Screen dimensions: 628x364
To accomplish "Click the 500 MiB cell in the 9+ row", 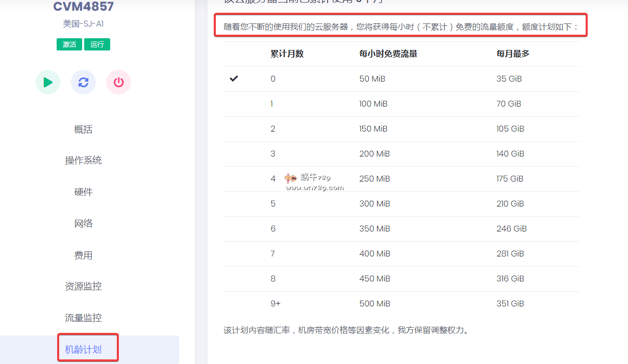I will point(374,303).
